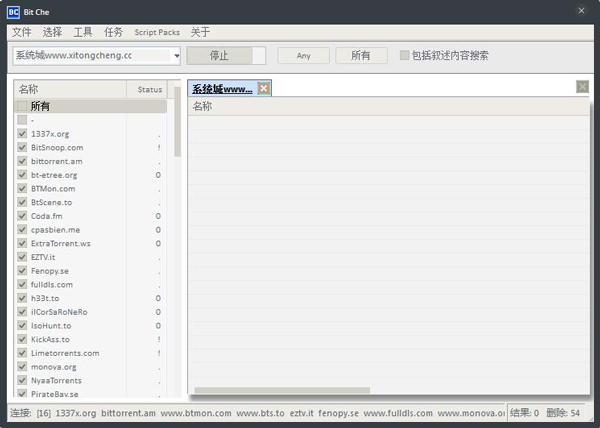Select the KickAss.to site name
The height and width of the screenshot is (428, 600).
click(x=50, y=340)
